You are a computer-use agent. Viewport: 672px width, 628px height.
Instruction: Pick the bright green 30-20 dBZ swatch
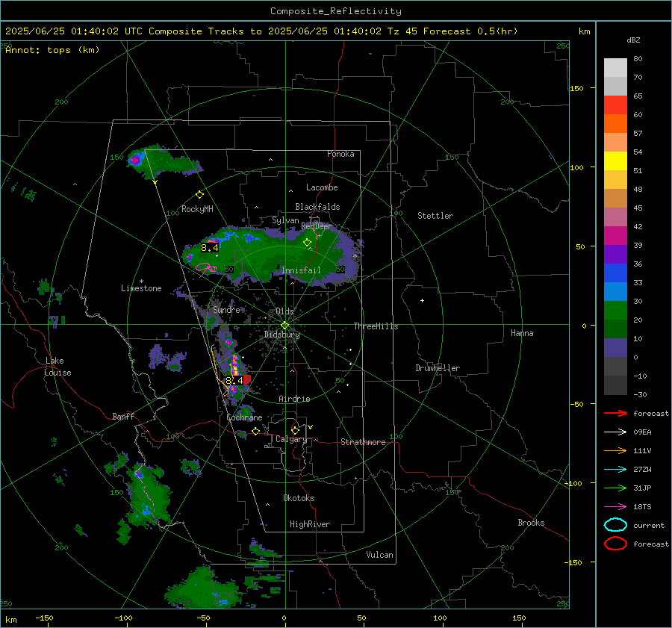pos(615,310)
